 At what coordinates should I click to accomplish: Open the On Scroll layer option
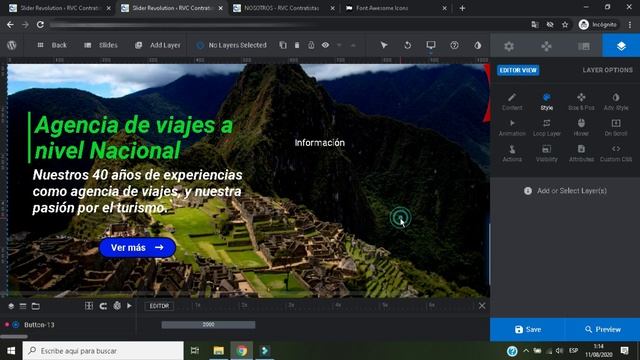[616, 127]
